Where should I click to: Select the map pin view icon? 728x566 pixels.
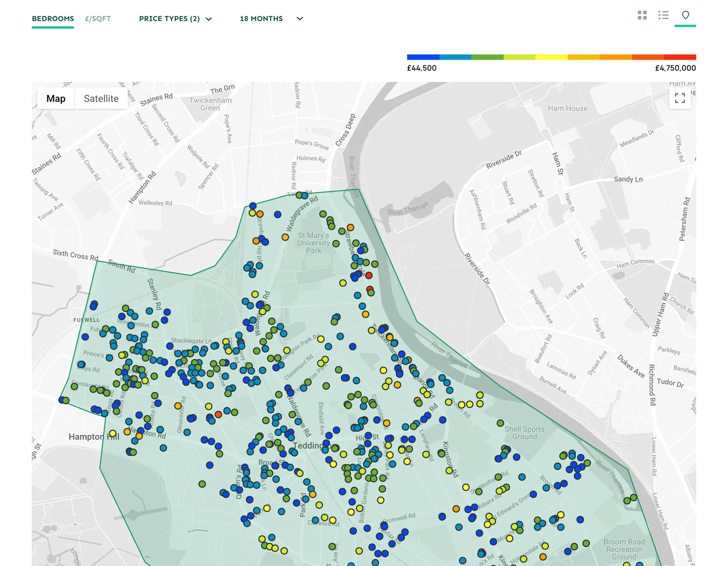coord(685,15)
